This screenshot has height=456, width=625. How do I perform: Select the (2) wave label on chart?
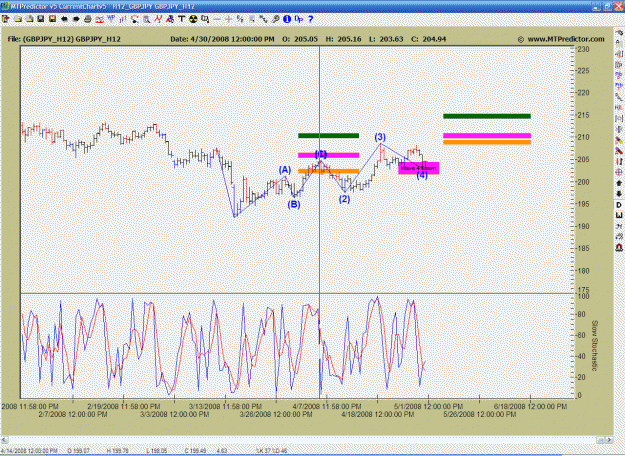[x=344, y=199]
